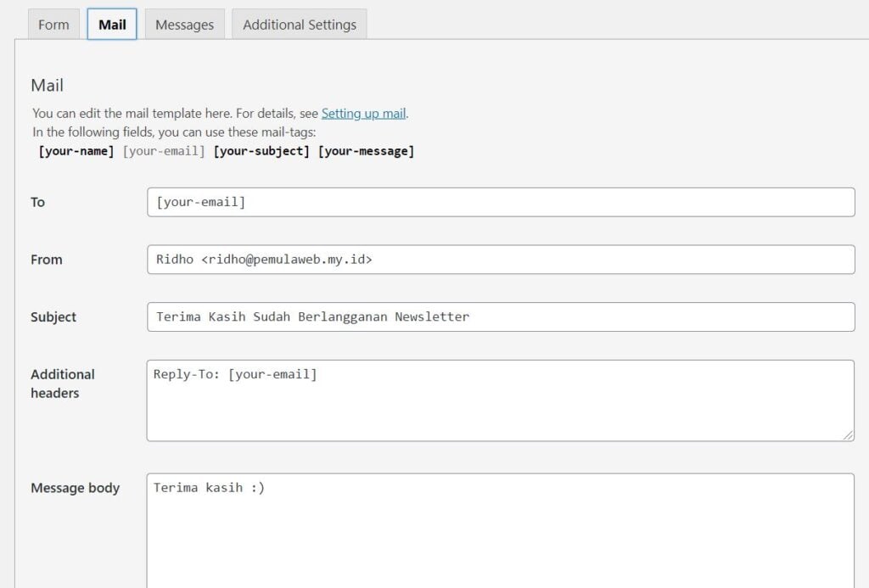869x588 pixels.
Task: Click the Mail section heading
Action: pos(47,85)
